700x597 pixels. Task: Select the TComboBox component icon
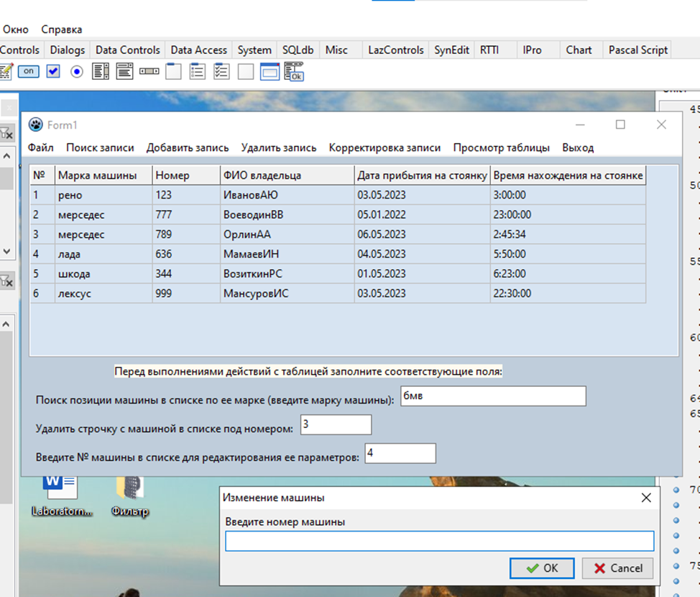125,71
